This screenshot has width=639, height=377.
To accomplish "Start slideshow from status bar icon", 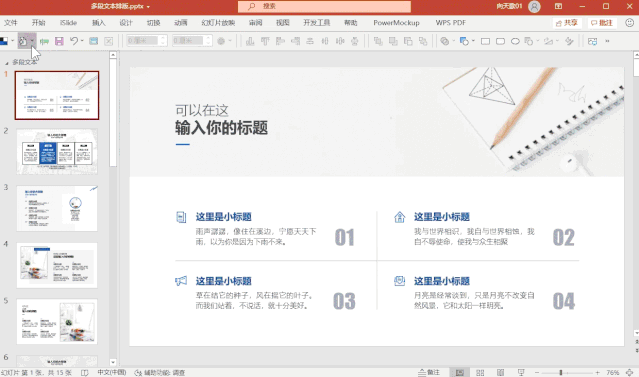I will click(x=521, y=373).
